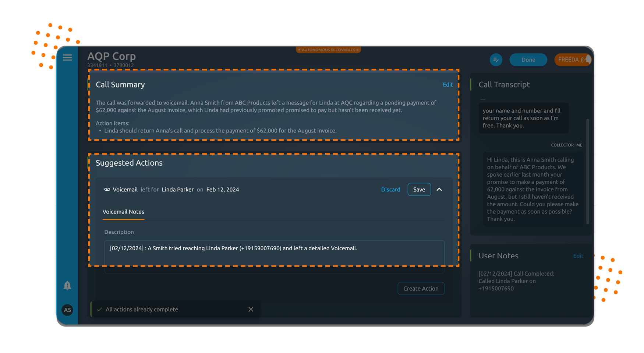The height and width of the screenshot is (353, 644).
Task: Click the Create Action button
Action: (421, 288)
